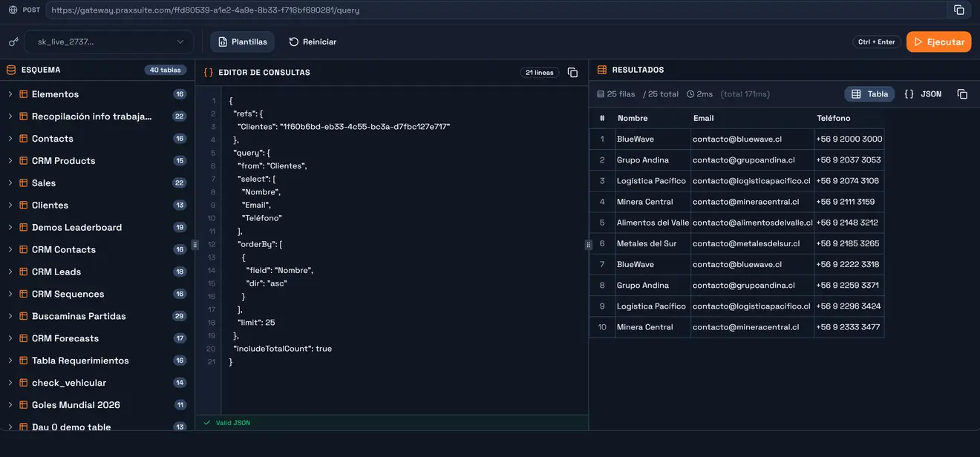The height and width of the screenshot is (457, 980).
Task: Switch results to Tabla view
Action: point(869,94)
